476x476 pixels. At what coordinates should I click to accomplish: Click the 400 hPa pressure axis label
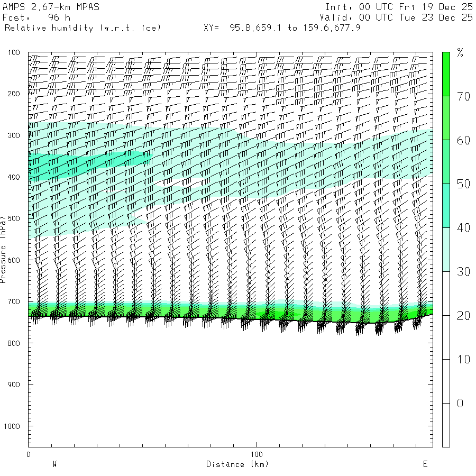14,177
